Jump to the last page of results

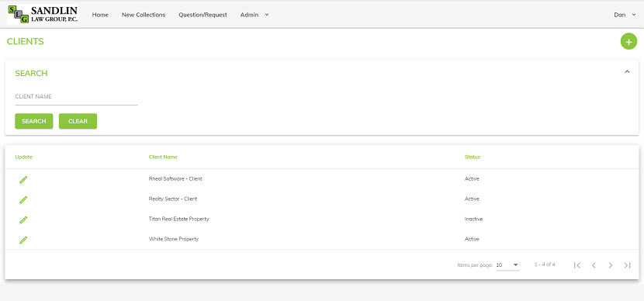(627, 265)
